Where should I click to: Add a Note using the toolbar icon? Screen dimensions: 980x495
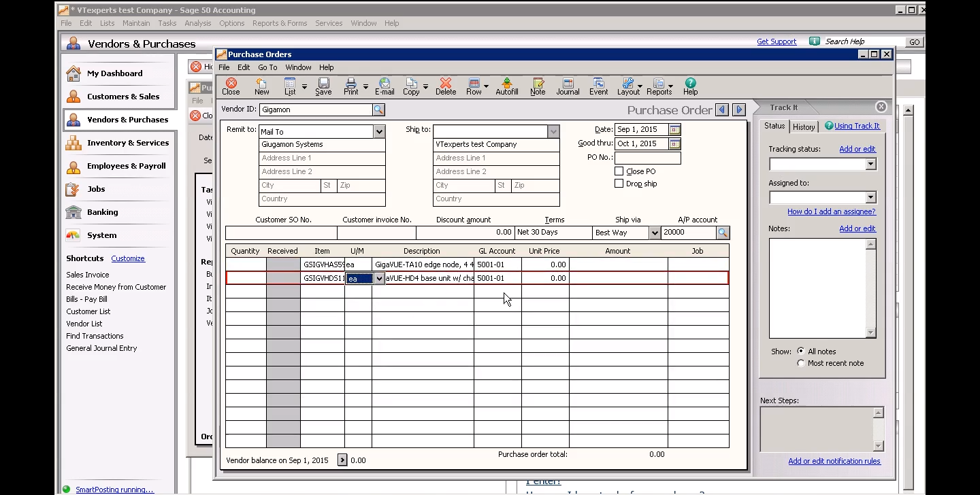(x=538, y=86)
